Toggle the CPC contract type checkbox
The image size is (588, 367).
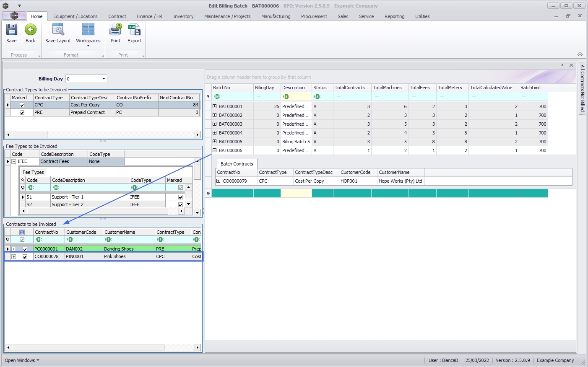(x=22, y=105)
